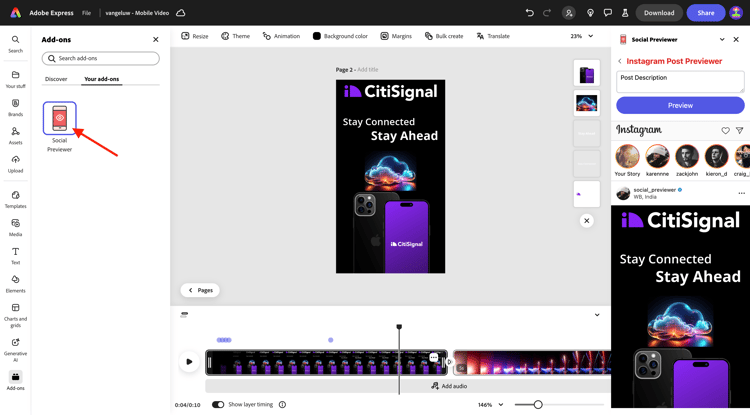Click the Download button
This screenshot has width=750, height=415.
(659, 13)
